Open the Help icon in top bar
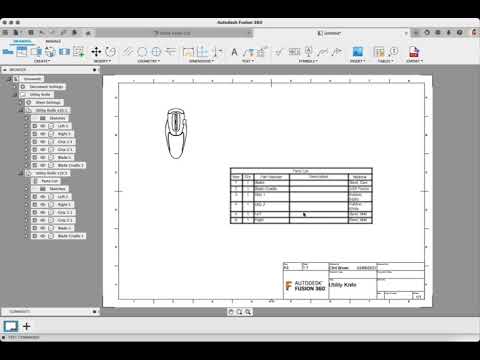This screenshot has height=360, width=480. click(460, 33)
